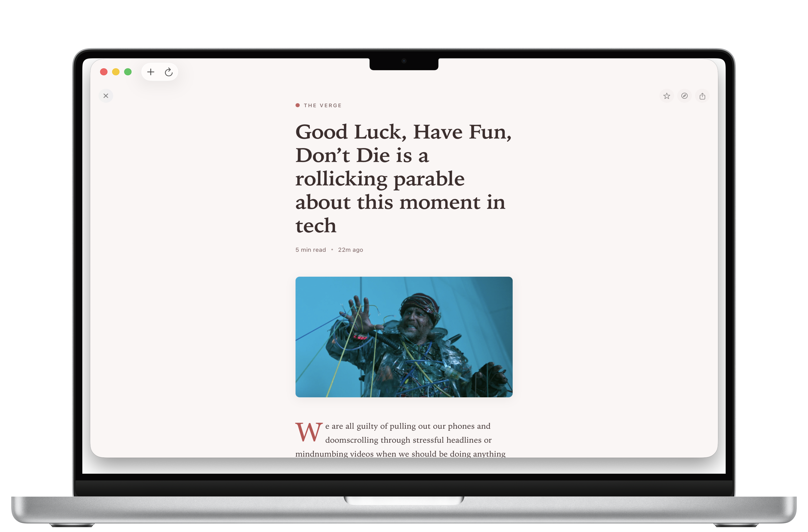Click the '5 min read' label
This screenshot has height=532, width=808.
[310, 250]
